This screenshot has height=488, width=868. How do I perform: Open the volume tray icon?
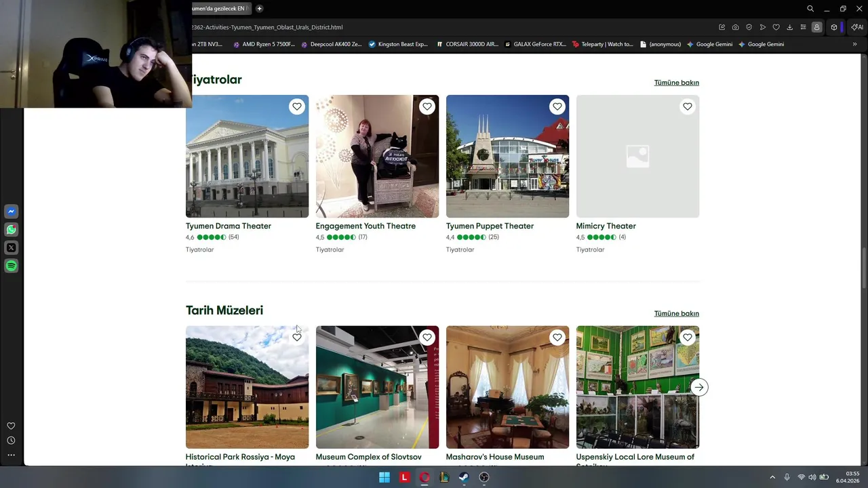[812, 477]
